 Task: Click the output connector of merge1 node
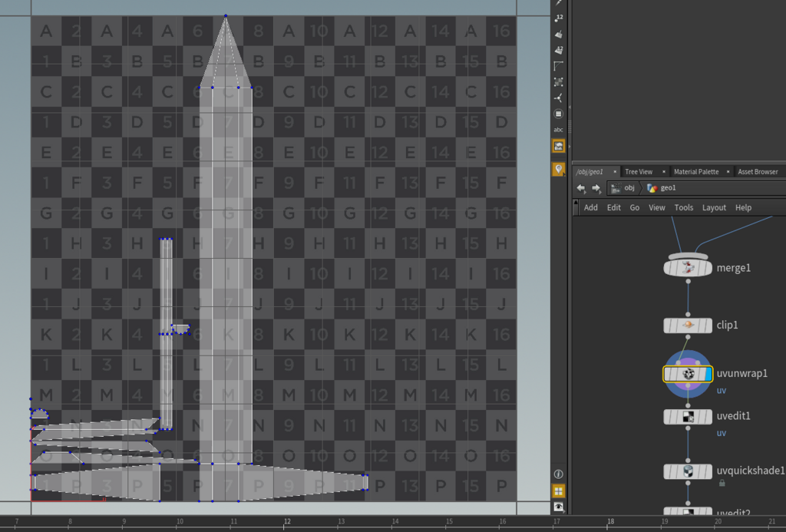tap(688, 281)
